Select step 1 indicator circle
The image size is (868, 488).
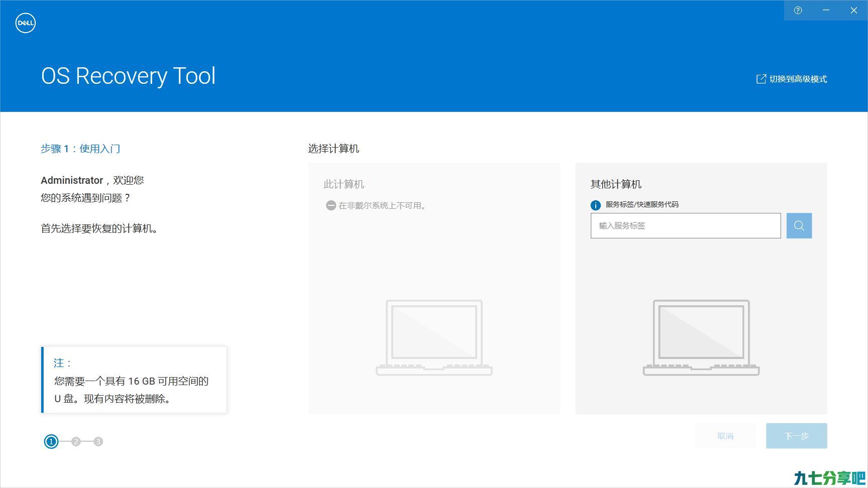[x=51, y=441]
